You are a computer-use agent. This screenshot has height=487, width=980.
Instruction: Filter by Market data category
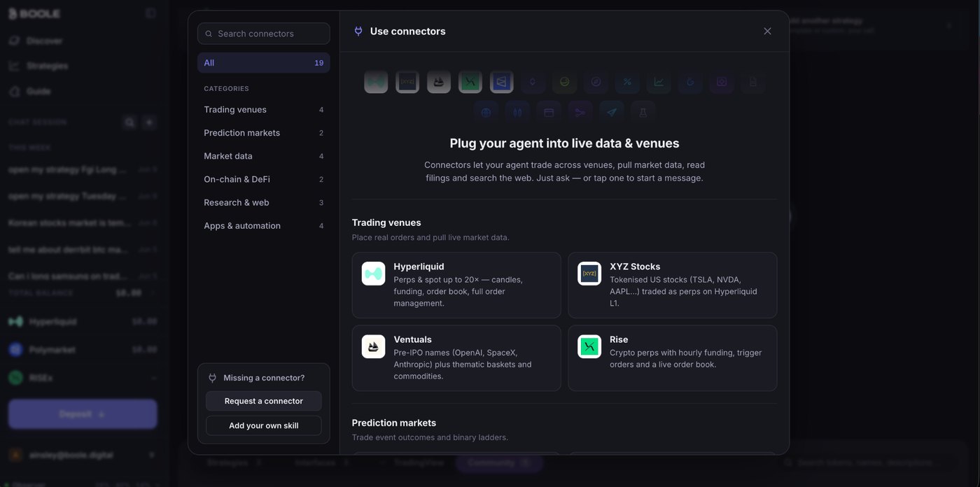263,156
